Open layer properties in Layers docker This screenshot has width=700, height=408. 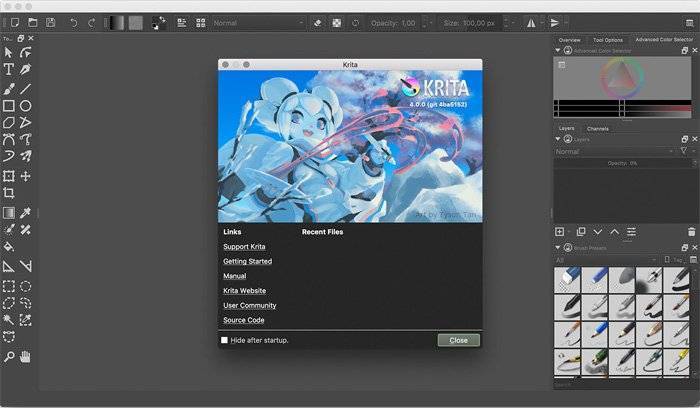click(x=631, y=232)
